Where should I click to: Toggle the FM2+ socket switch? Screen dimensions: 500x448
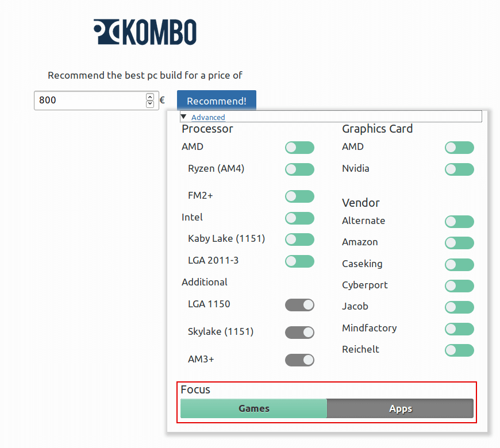click(299, 196)
